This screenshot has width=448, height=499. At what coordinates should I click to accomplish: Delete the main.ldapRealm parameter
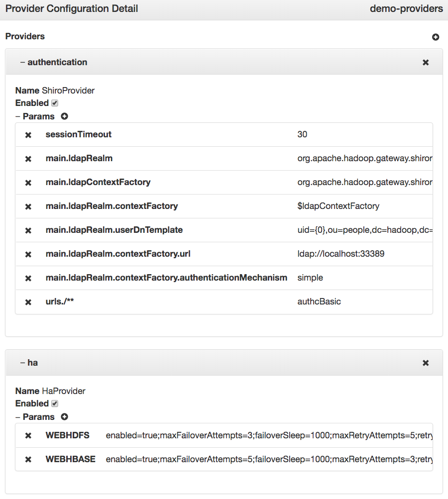28,158
